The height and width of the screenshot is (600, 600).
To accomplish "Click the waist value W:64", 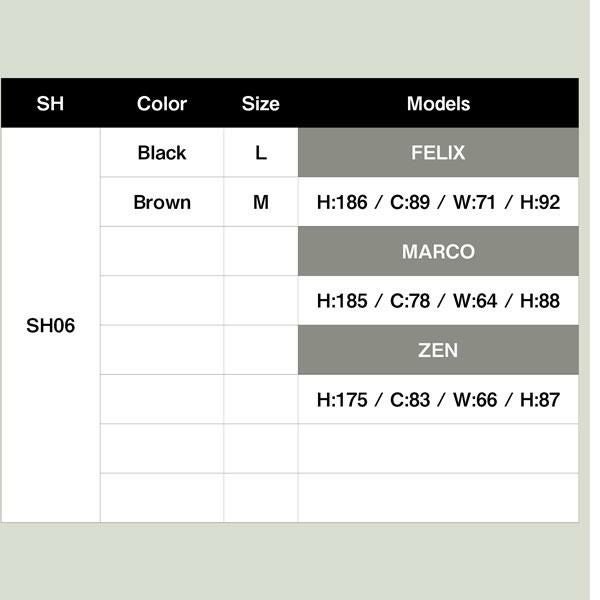I will [x=475, y=301].
